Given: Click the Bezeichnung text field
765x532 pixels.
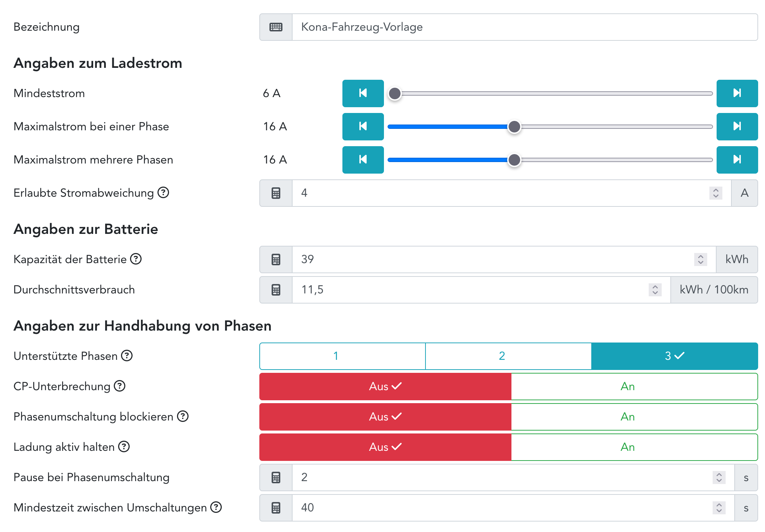Looking at the screenshot, I should (524, 27).
